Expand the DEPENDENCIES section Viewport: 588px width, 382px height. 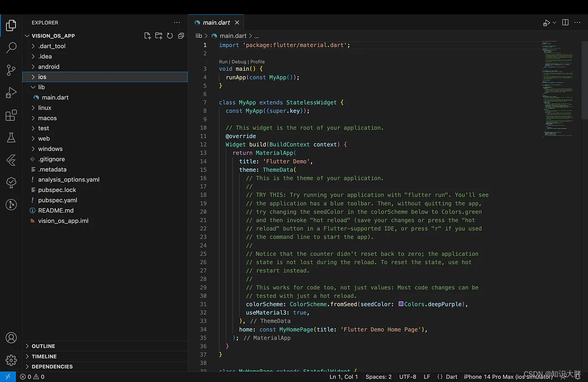(105, 366)
